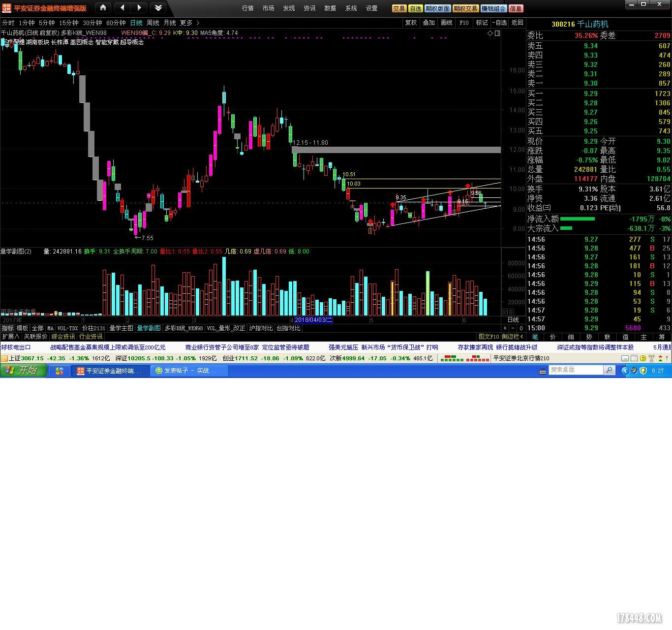Open F10 company info
Viewport: 672px width, 630px height.
tap(464, 23)
